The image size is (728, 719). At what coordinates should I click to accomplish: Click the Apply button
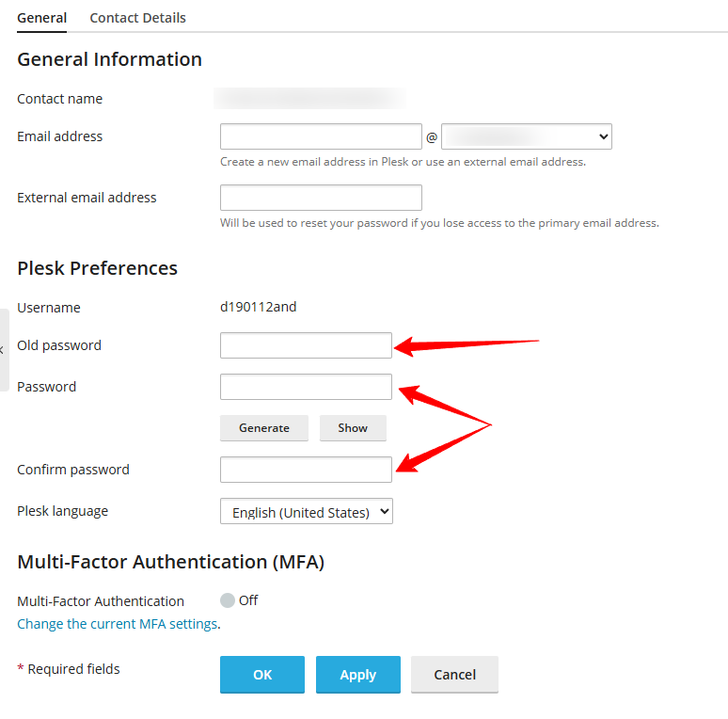coord(357,675)
